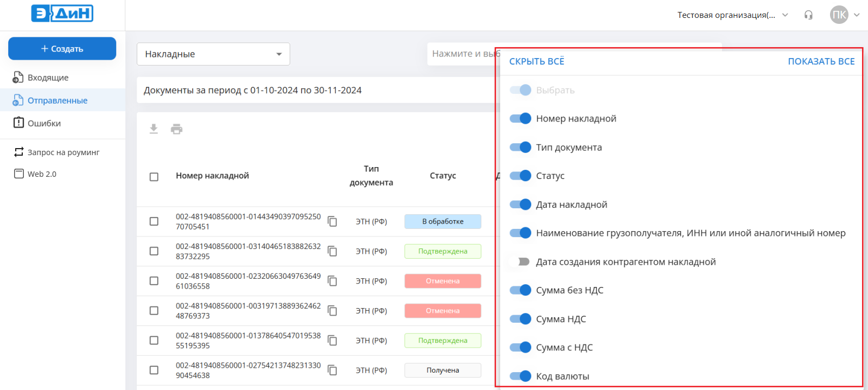
Task: Go to the Ошибки section
Action: coord(44,123)
